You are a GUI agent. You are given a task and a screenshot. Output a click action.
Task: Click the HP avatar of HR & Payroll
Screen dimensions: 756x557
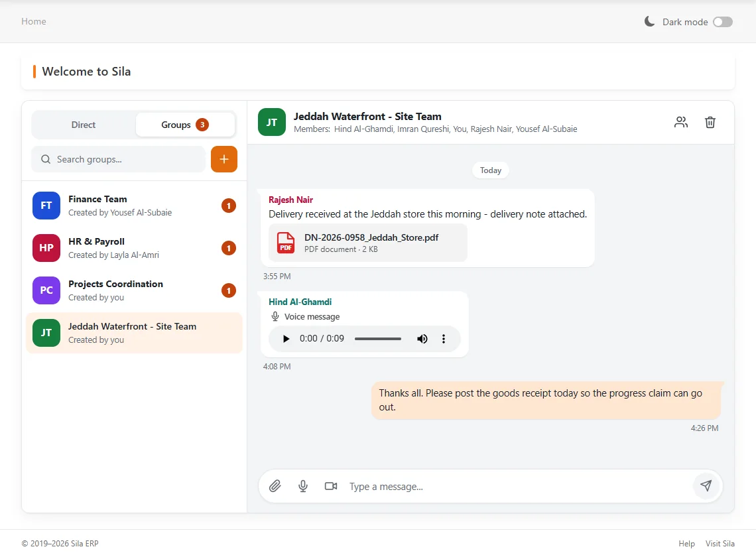click(46, 248)
